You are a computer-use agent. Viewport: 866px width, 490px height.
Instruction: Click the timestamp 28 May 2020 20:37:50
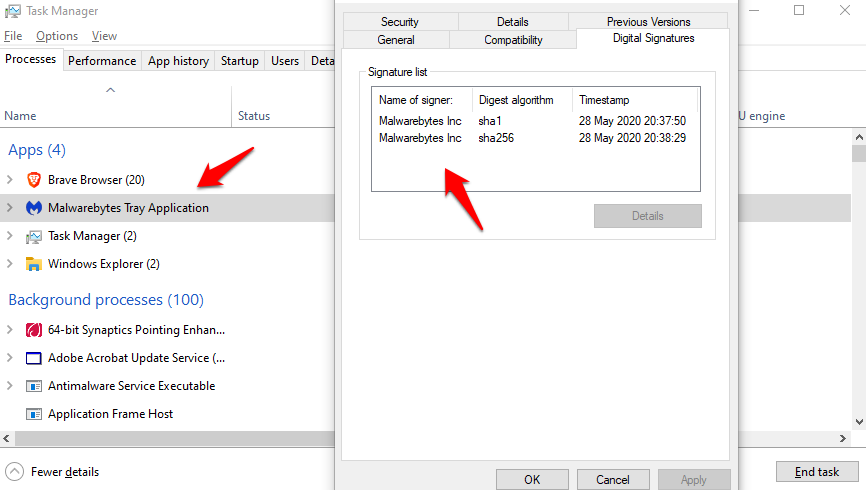click(x=632, y=121)
